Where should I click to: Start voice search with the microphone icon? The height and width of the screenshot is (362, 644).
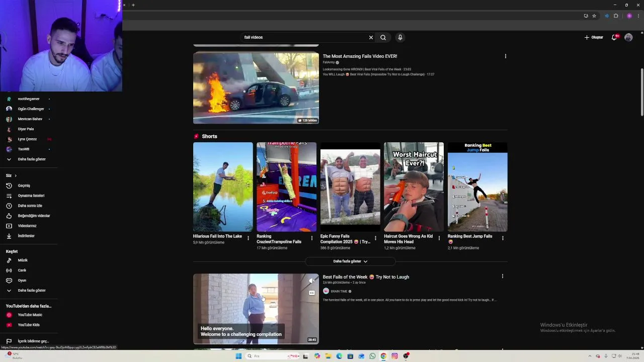[400, 37]
